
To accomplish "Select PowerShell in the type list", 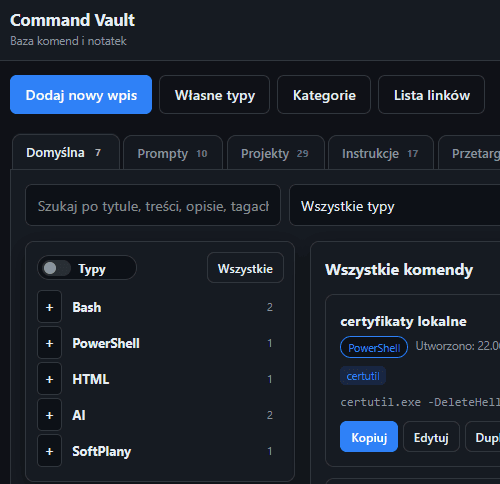I will coord(106,343).
